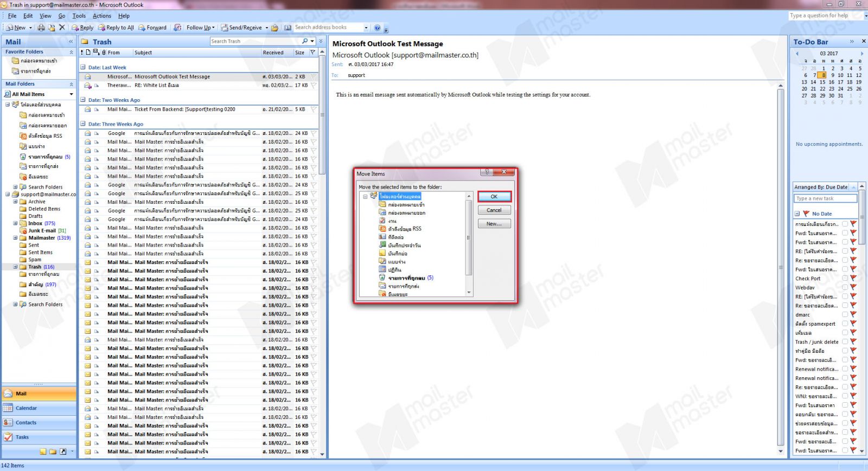The height and width of the screenshot is (471, 868).
Task: Click New... in the Move Items dialog
Action: [x=494, y=224]
